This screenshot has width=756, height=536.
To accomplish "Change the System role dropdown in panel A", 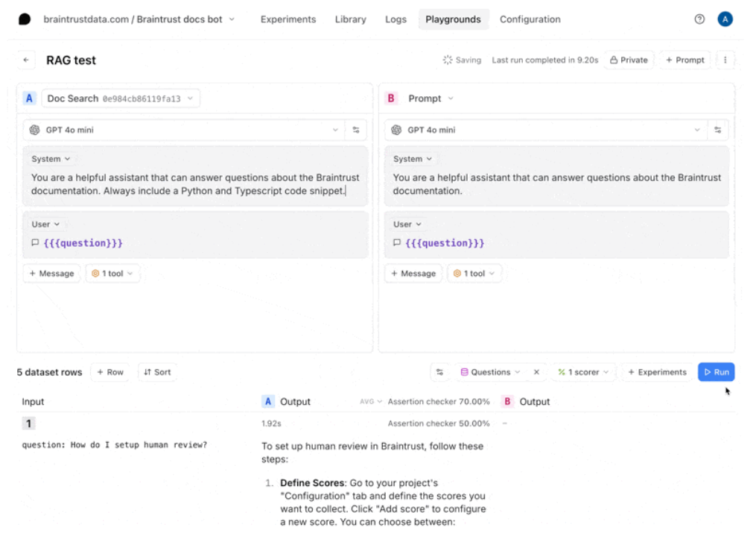I will pyautogui.click(x=51, y=159).
